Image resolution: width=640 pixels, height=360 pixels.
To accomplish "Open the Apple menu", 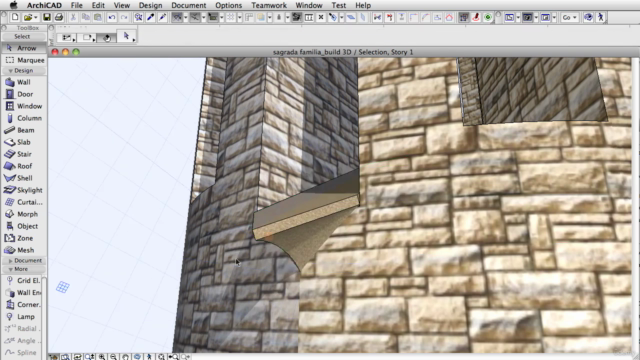I will pyautogui.click(x=13, y=5).
